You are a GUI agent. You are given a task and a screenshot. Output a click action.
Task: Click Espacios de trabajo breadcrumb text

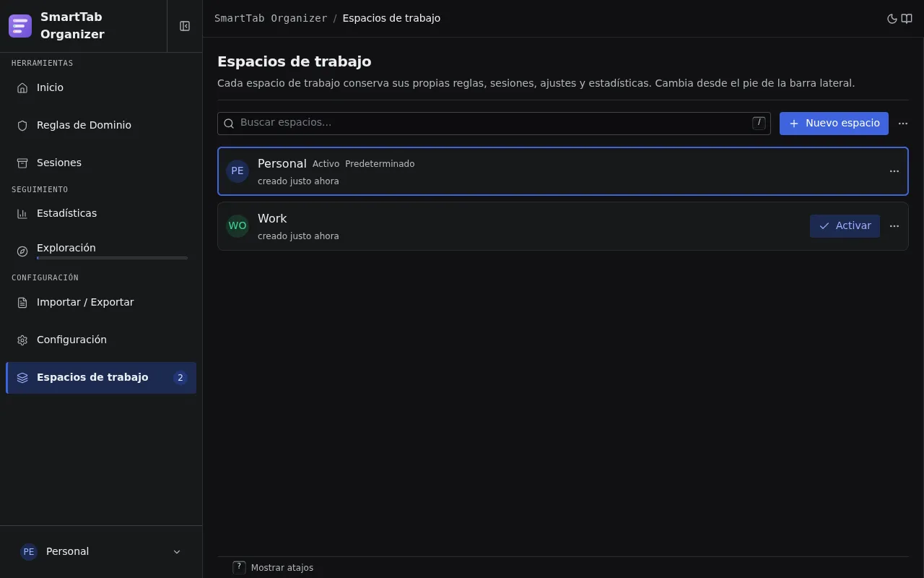tap(391, 19)
